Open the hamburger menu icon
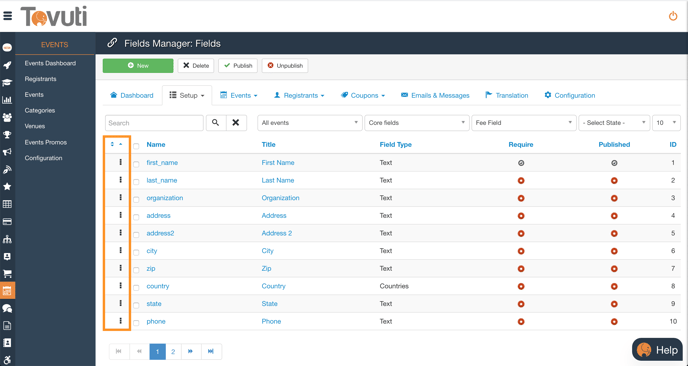The width and height of the screenshot is (688, 366). click(x=7, y=16)
